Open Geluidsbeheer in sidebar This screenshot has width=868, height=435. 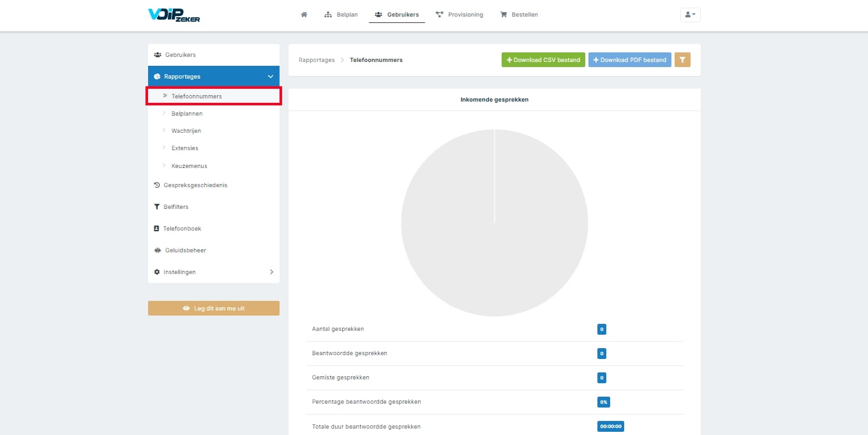click(214, 250)
